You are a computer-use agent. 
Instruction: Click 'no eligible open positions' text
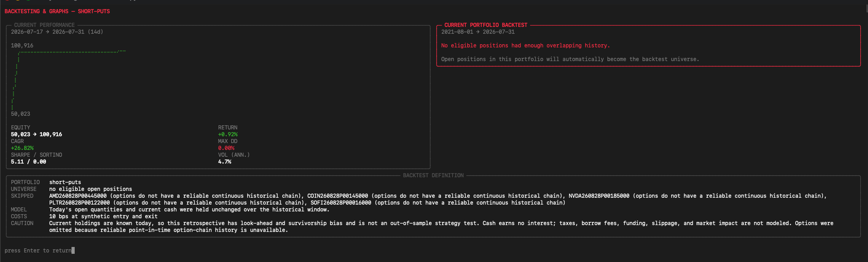91,189
